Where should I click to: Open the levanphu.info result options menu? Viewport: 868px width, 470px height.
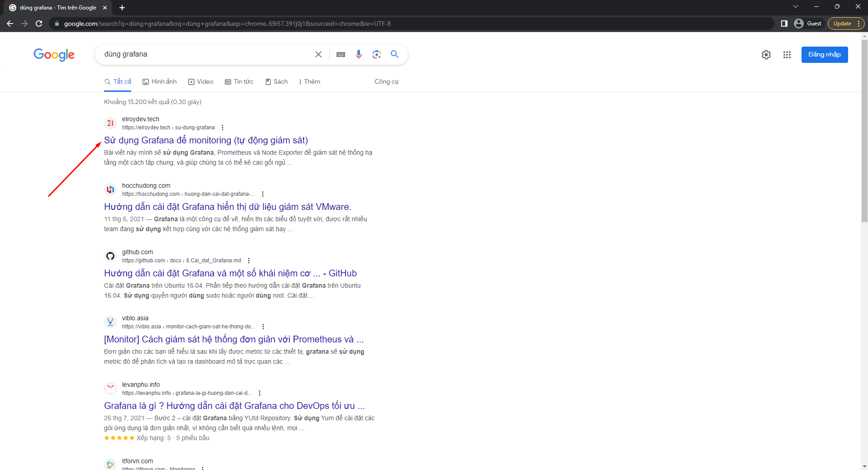coord(260,393)
